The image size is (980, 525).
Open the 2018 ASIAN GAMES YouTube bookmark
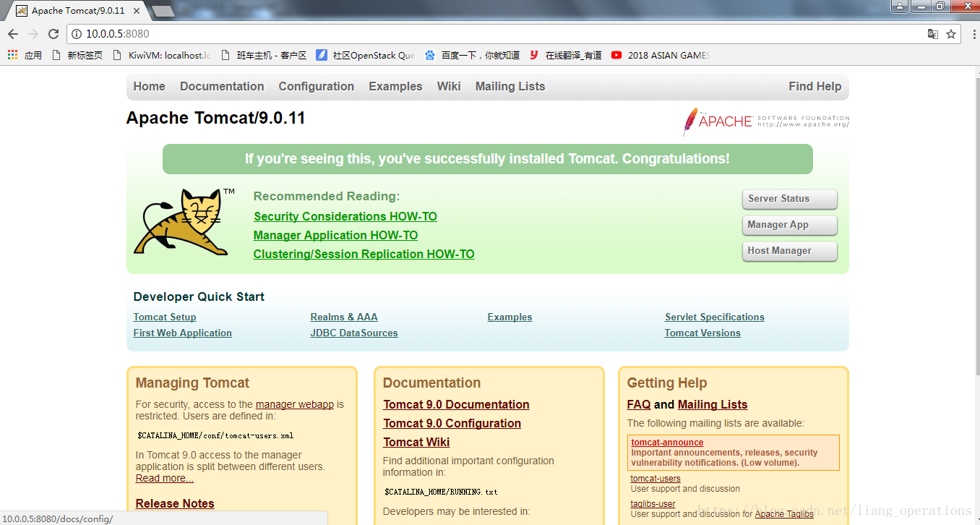(x=661, y=55)
